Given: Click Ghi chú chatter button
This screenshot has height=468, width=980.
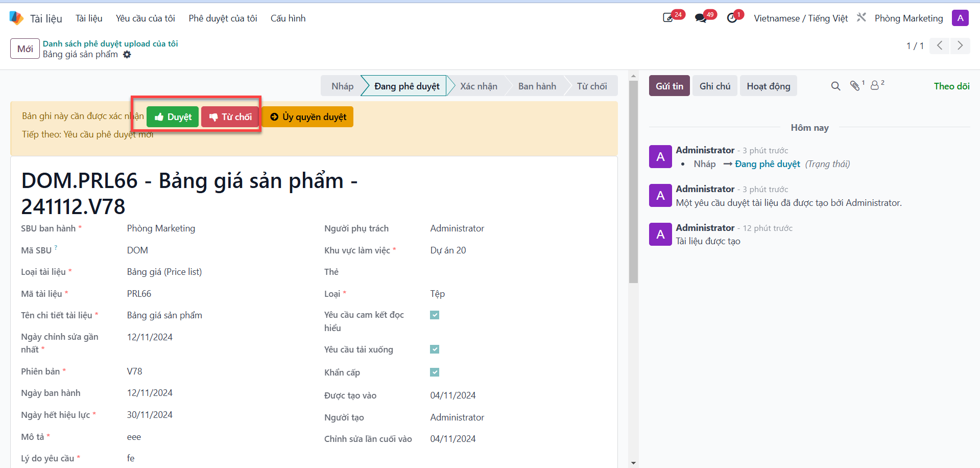Looking at the screenshot, I should point(715,86).
